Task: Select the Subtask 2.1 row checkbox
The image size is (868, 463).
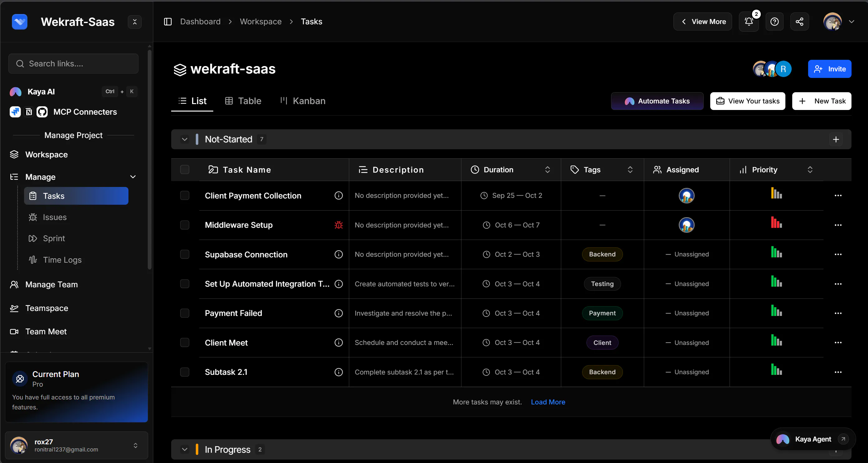Action: [x=184, y=372]
